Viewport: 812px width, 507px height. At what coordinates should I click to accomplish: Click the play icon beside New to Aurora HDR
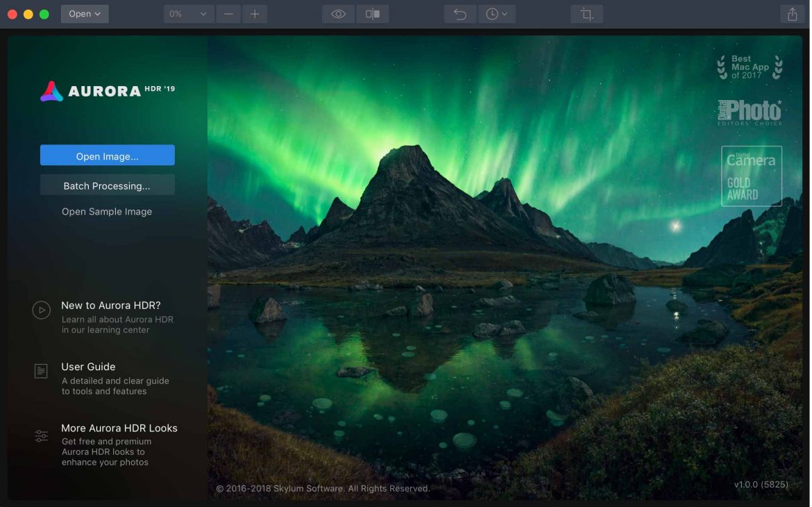coord(42,310)
